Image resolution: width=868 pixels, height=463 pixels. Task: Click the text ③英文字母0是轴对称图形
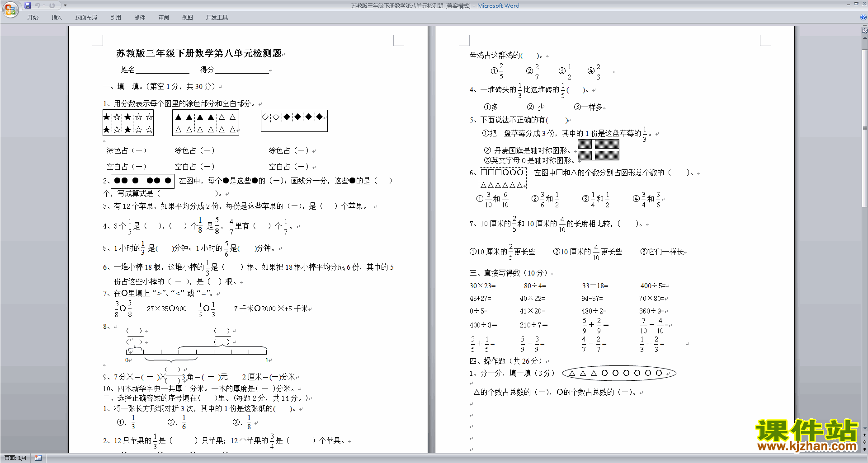click(529, 160)
